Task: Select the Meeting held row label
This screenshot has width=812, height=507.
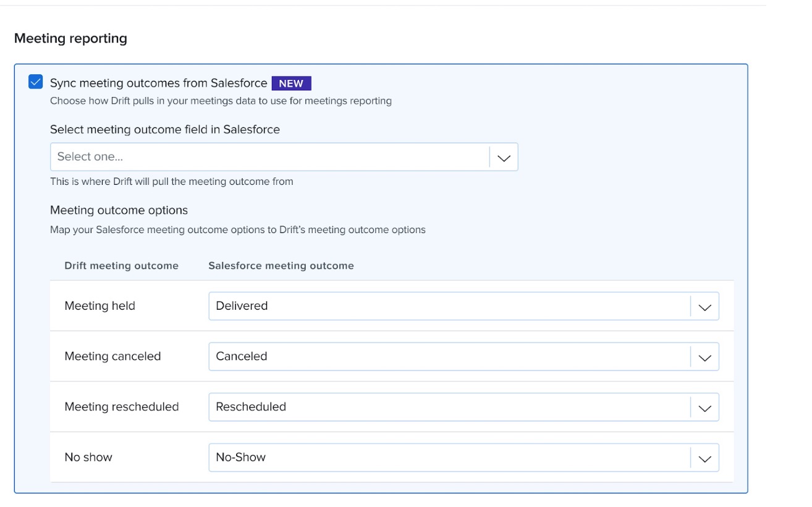Action: pyautogui.click(x=99, y=305)
